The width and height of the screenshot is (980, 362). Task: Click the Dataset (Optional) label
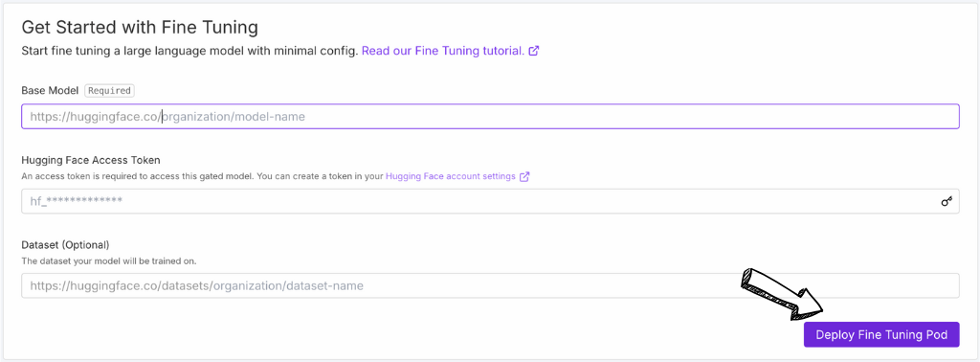click(x=65, y=244)
